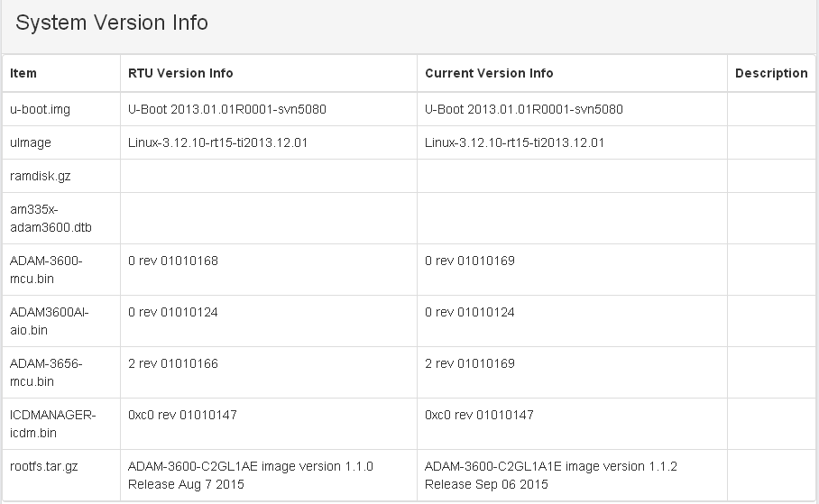Click the RTU U-Boot version value
Screen dimensions: 819x504
coord(227,109)
